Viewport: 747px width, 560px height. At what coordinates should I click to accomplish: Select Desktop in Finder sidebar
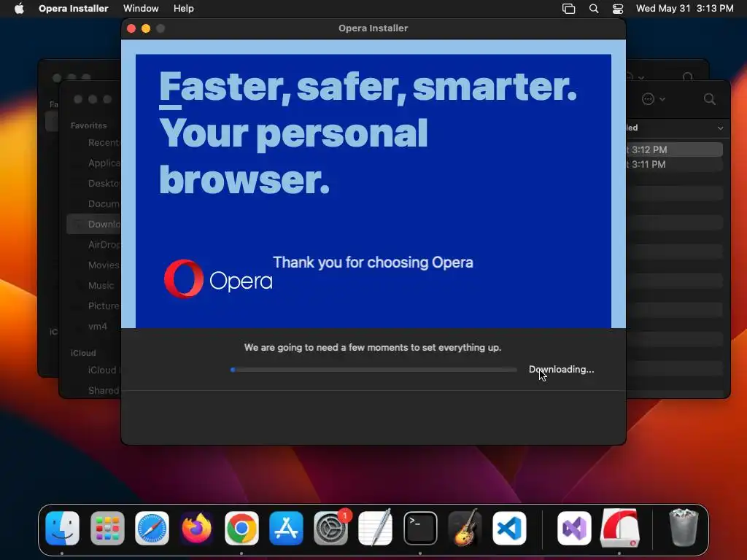[104, 183]
